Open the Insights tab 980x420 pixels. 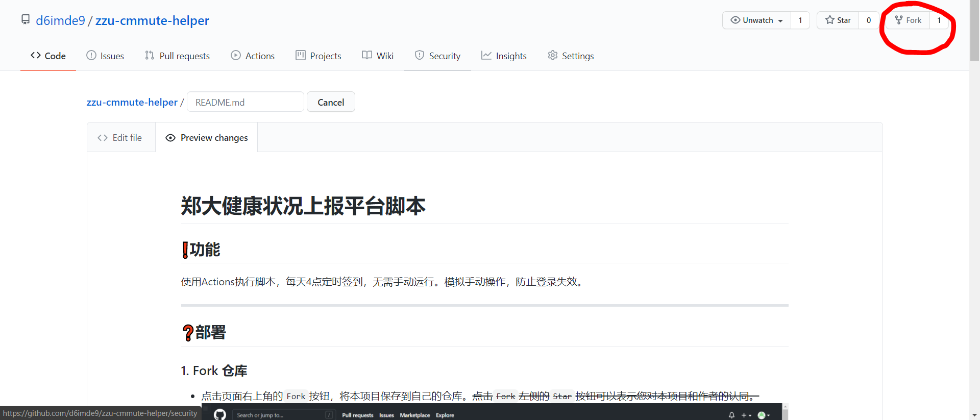[504, 56]
